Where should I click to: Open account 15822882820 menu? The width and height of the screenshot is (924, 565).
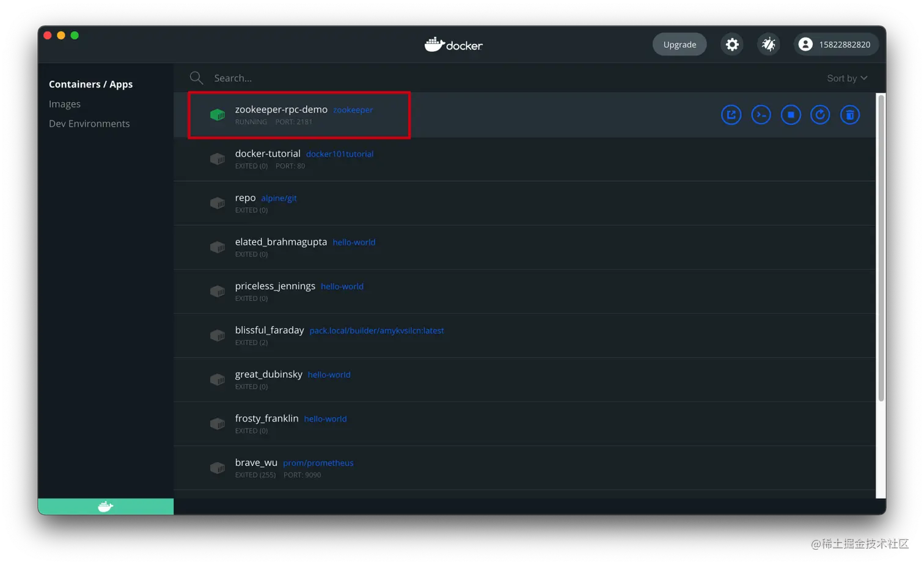coord(836,45)
